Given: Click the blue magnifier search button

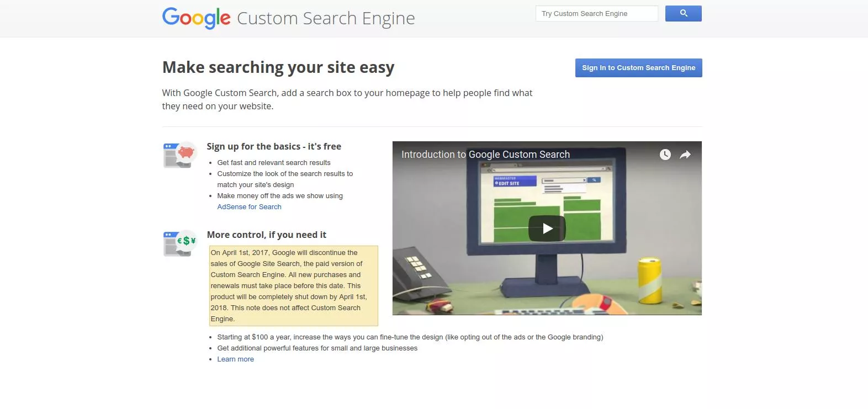Looking at the screenshot, I should (x=683, y=13).
